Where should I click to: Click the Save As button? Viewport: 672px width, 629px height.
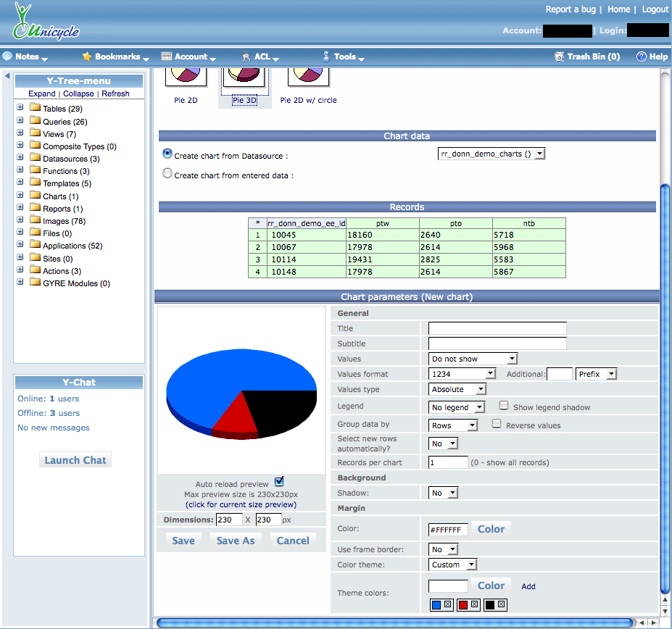pyautogui.click(x=236, y=541)
